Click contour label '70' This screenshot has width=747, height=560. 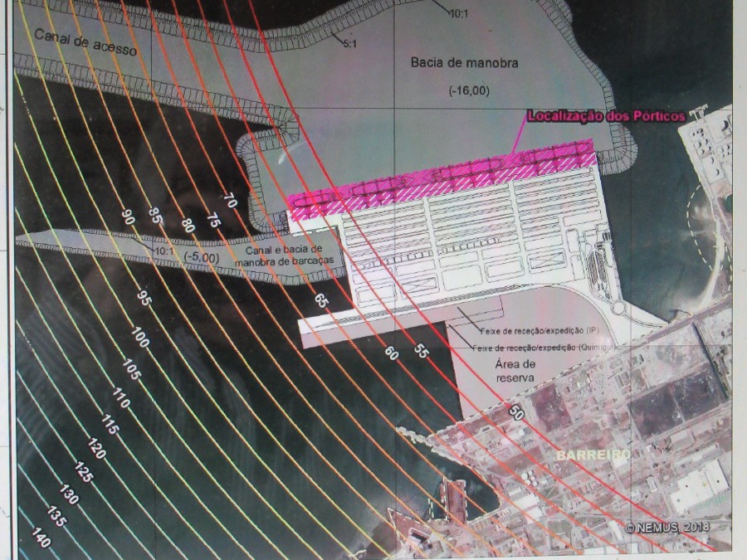[230, 200]
